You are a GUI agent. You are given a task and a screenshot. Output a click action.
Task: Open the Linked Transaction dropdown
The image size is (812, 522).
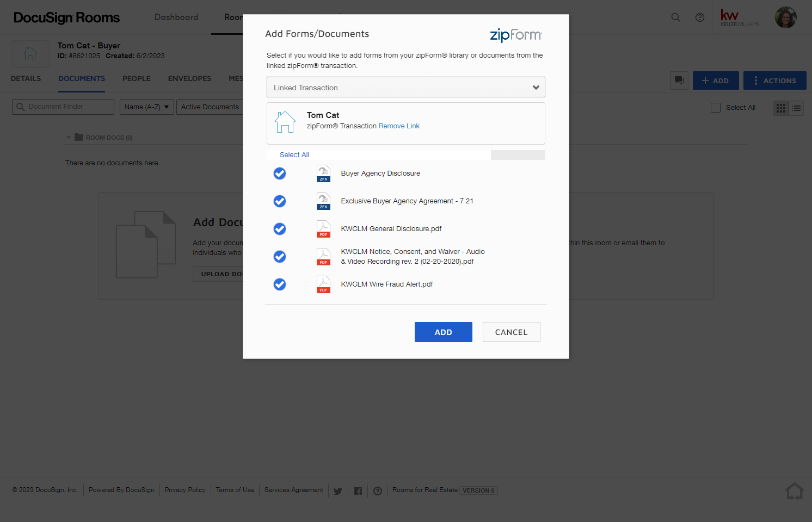(406, 87)
